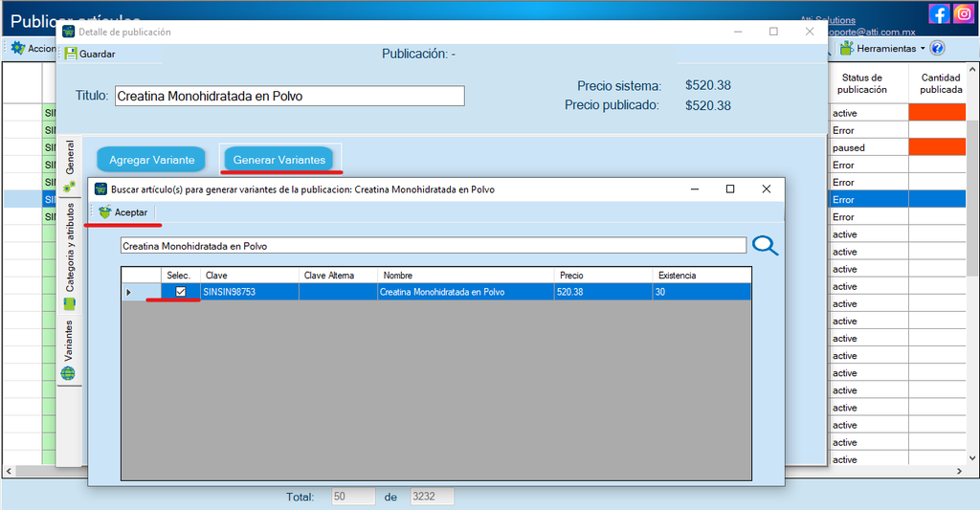
Task: Click the Status de publicación column header
Action: pyautogui.click(x=869, y=84)
